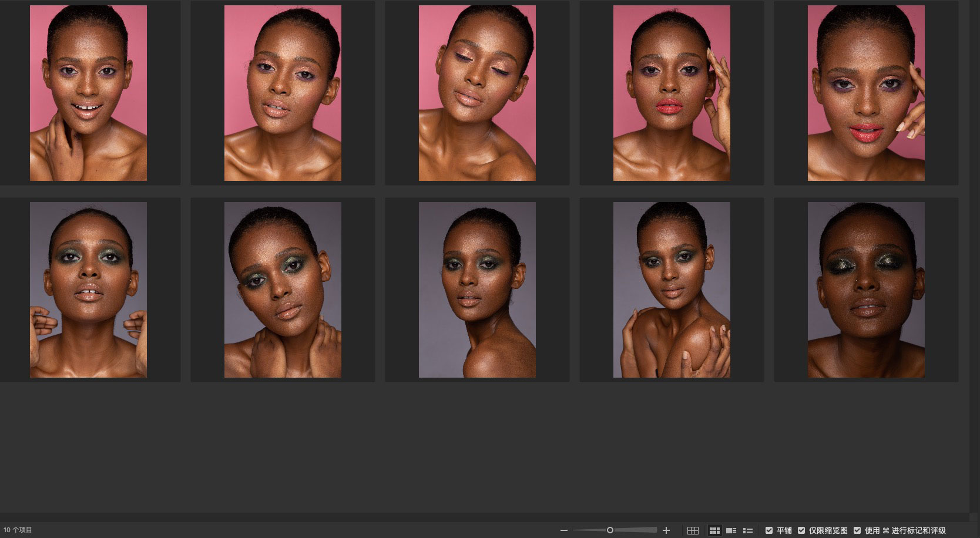Select the smiling portrait on pink background
The width and height of the screenshot is (980, 538).
[88, 93]
